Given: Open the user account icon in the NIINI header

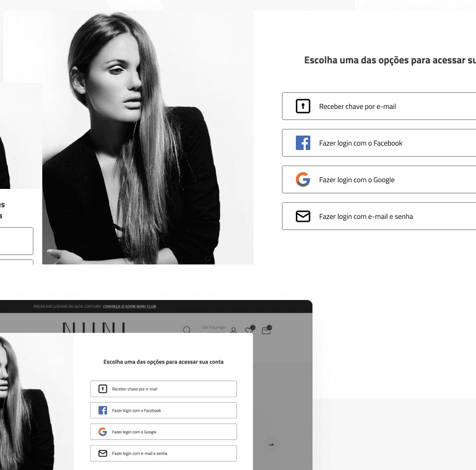Looking at the screenshot, I should coord(234,330).
